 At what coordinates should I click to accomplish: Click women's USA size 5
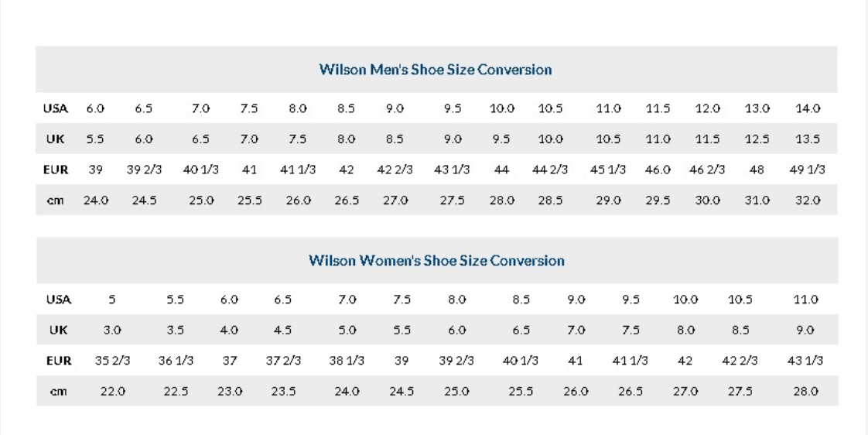[112, 300]
